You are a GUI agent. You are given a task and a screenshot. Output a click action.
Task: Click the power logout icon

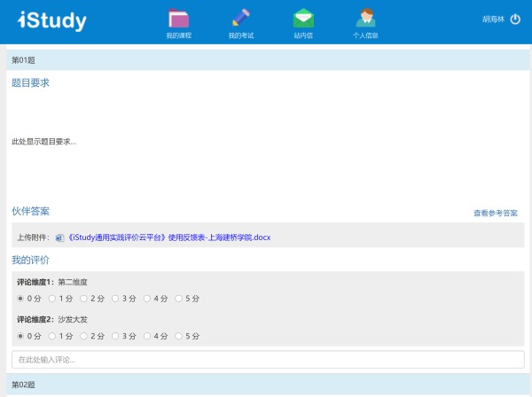coord(515,19)
